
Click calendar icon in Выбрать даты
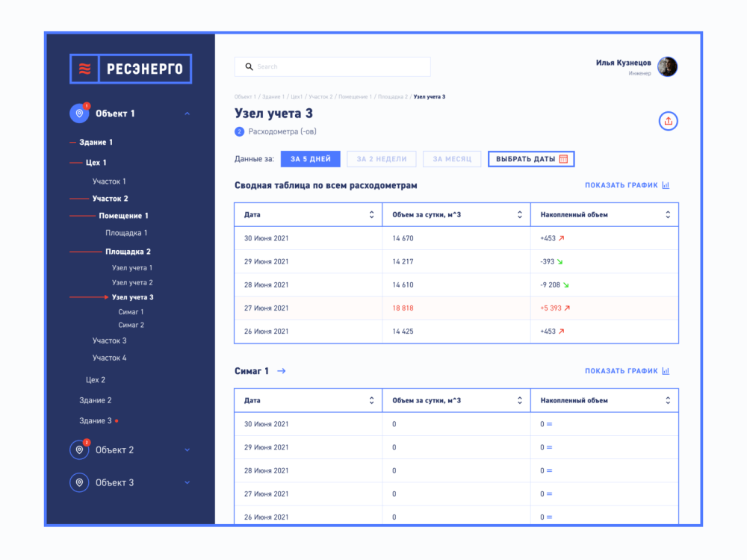563,159
